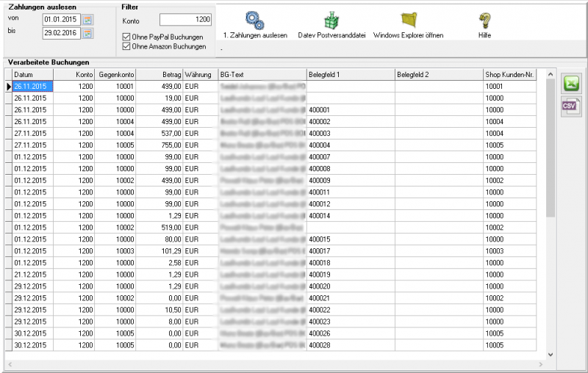Screen dimensions: 588x373
Task: Open the Datev Postversanddatei export
Action: coord(331,21)
